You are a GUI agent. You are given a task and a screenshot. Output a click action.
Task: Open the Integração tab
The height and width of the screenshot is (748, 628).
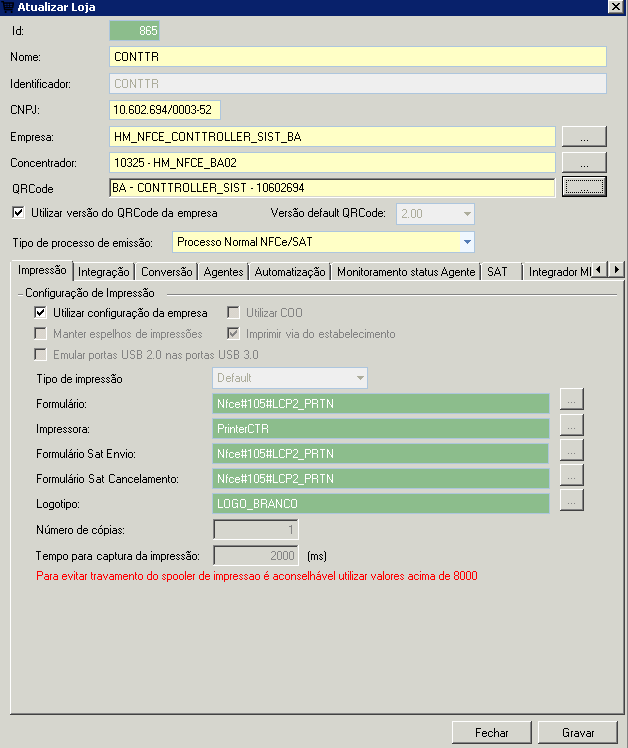[x=103, y=272]
